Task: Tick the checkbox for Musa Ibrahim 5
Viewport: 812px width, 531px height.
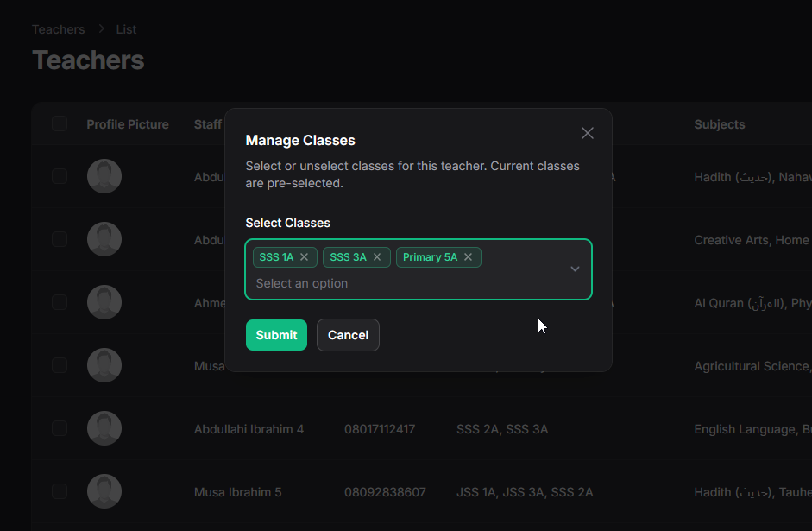Action: pyautogui.click(x=60, y=492)
